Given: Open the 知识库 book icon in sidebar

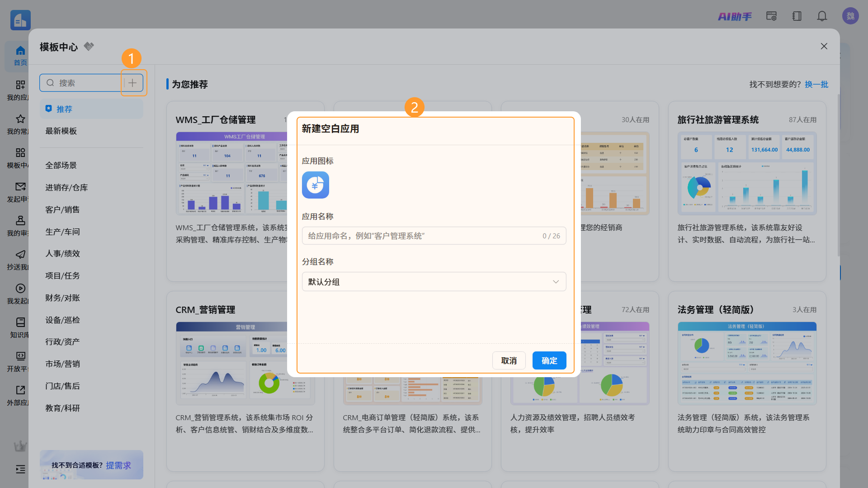Looking at the screenshot, I should (20, 322).
